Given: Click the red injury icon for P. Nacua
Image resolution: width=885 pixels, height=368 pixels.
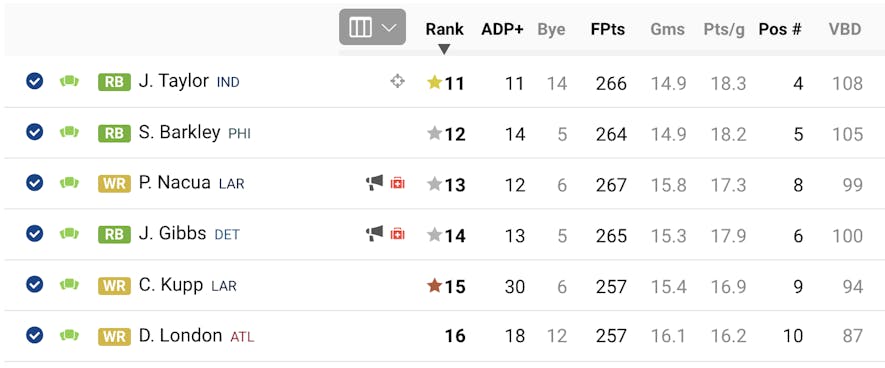Looking at the screenshot, I should coord(397,183).
